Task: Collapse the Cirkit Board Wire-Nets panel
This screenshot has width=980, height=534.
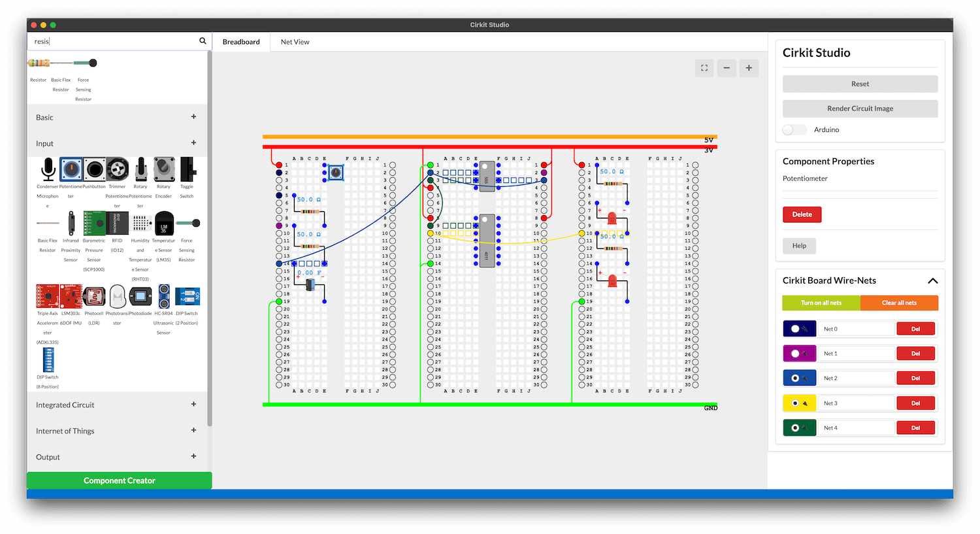Action: (932, 280)
